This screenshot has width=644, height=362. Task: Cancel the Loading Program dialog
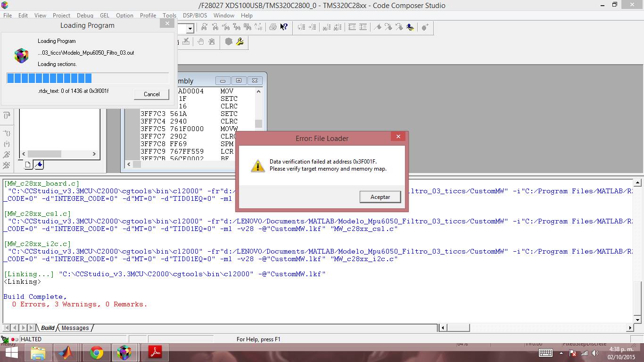(151, 94)
